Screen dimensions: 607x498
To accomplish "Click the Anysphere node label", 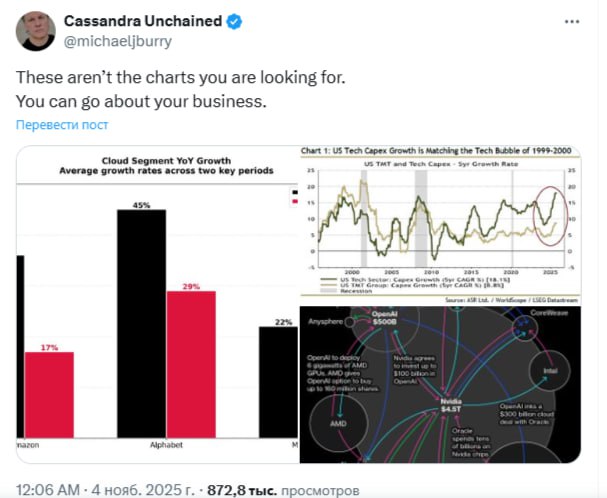I will point(327,321).
